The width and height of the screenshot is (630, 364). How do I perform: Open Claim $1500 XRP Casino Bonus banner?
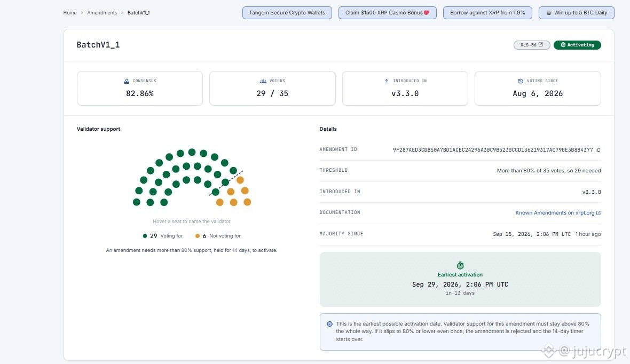click(x=387, y=13)
